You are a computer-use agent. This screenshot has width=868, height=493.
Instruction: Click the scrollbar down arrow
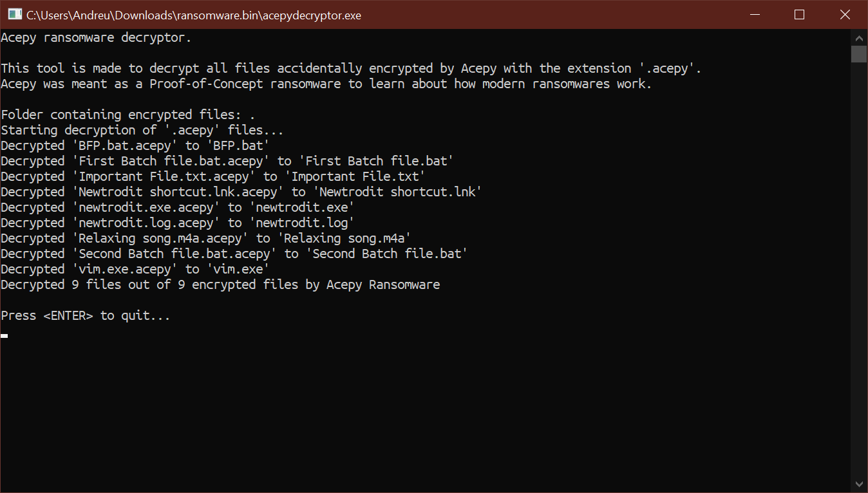pos(859,483)
